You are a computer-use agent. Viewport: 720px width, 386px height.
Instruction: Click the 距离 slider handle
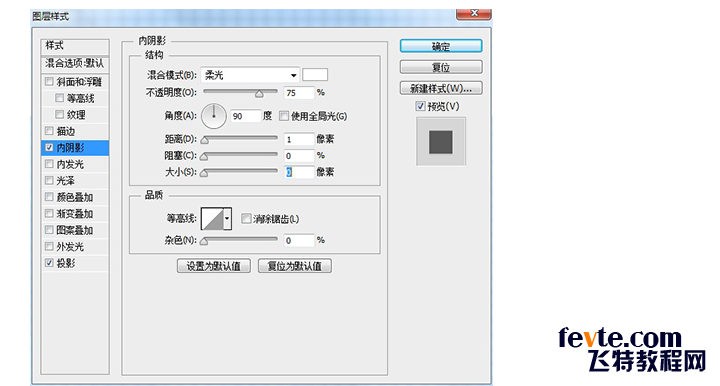[204, 140]
